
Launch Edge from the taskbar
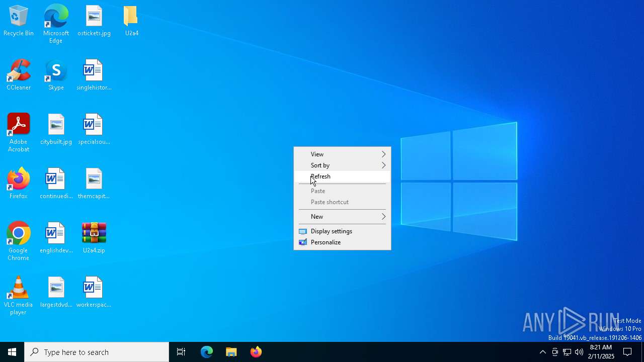(x=207, y=352)
